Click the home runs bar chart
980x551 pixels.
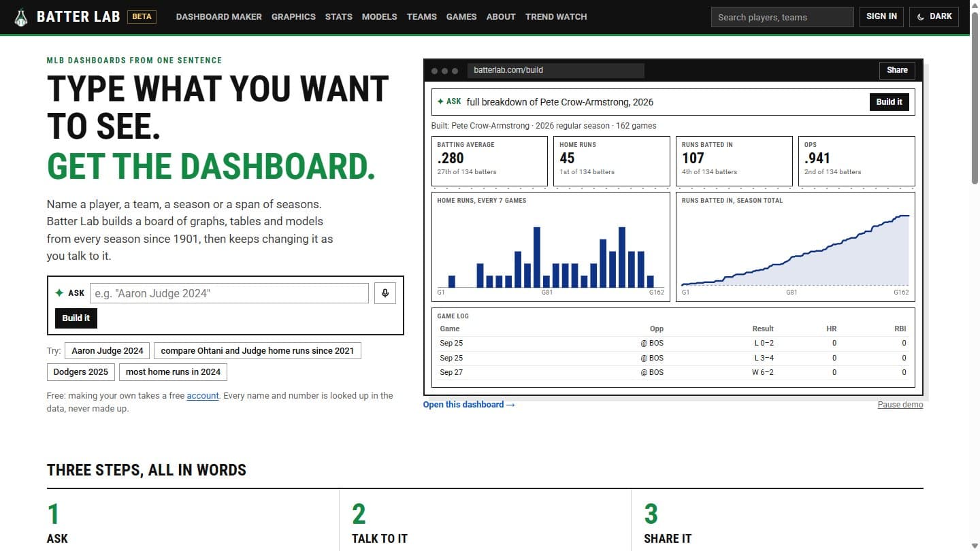tap(551, 247)
